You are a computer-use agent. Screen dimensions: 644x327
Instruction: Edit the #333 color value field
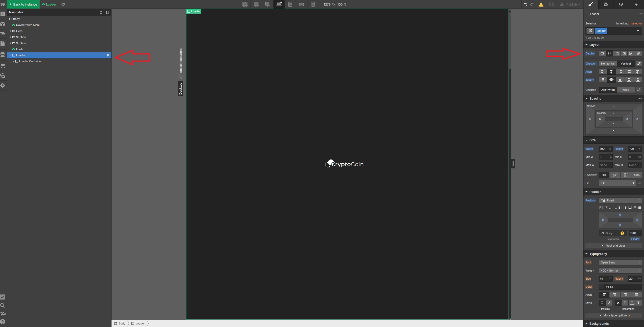(x=623, y=287)
